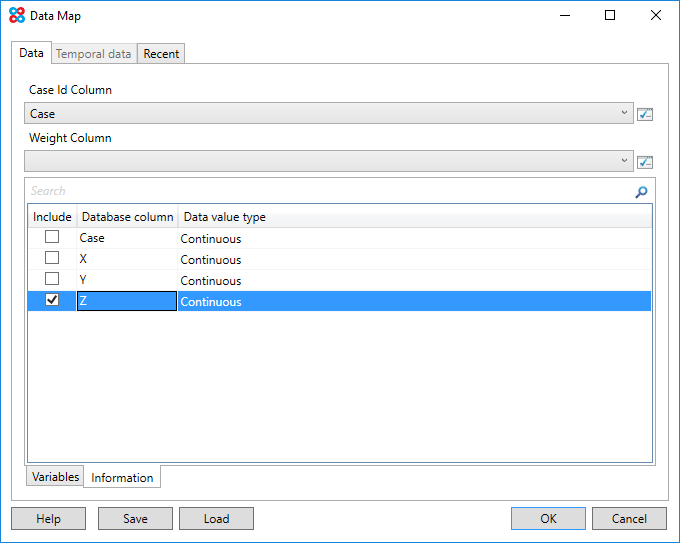Select the X database column cell
The width and height of the screenshot is (680, 543).
127,259
